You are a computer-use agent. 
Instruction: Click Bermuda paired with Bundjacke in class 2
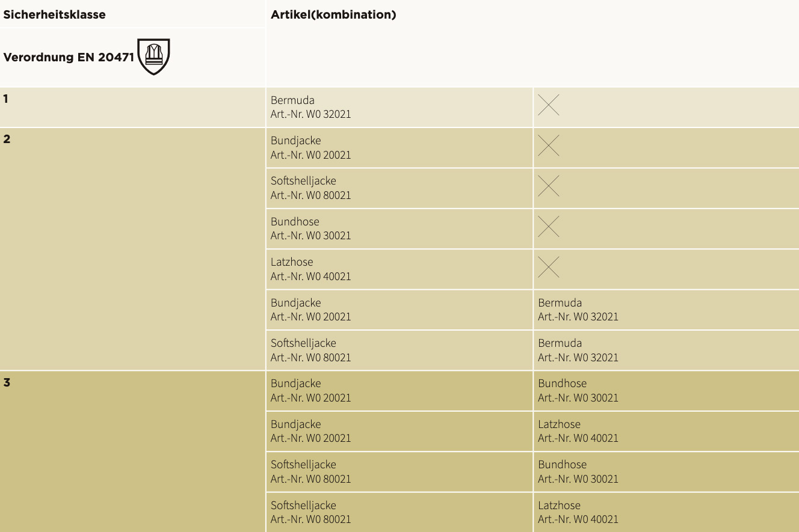pyautogui.click(x=578, y=310)
